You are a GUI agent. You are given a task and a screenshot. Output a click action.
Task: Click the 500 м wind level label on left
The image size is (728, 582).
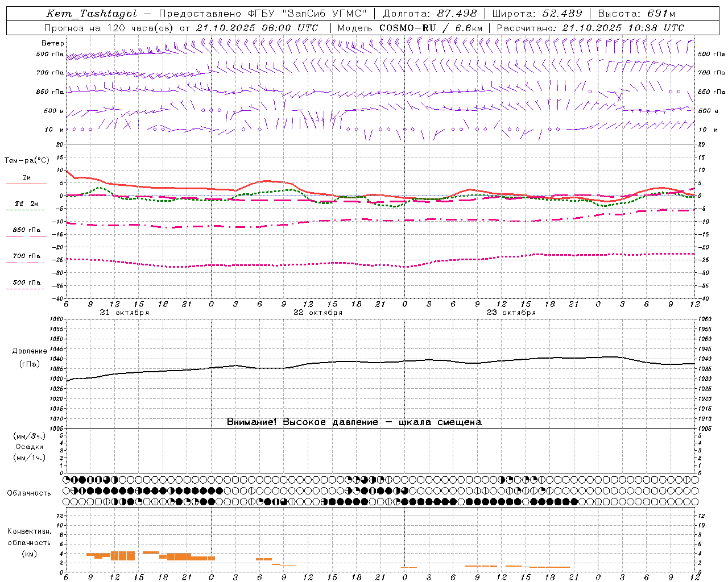coord(54,111)
